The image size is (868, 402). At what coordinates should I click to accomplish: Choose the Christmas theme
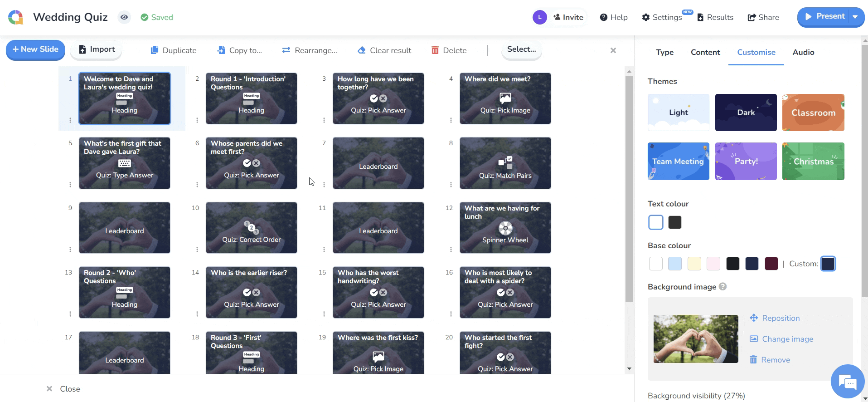point(813,161)
